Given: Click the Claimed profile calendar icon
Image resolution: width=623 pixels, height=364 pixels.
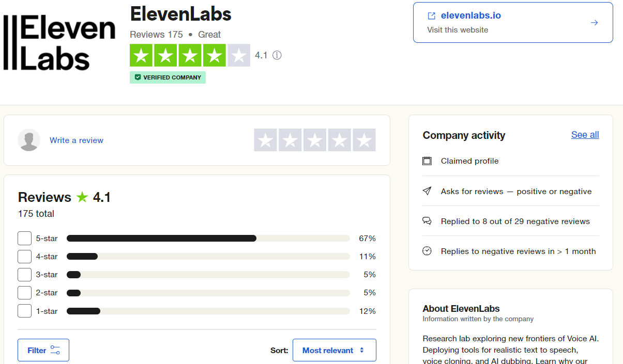Looking at the screenshot, I should click(x=427, y=161).
